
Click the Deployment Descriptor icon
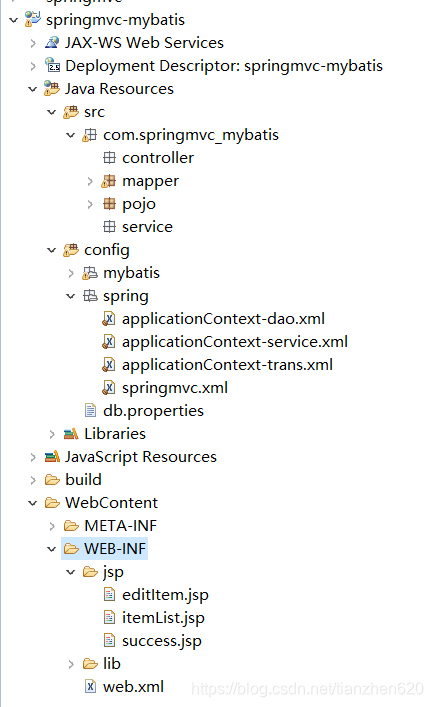pos(52,66)
